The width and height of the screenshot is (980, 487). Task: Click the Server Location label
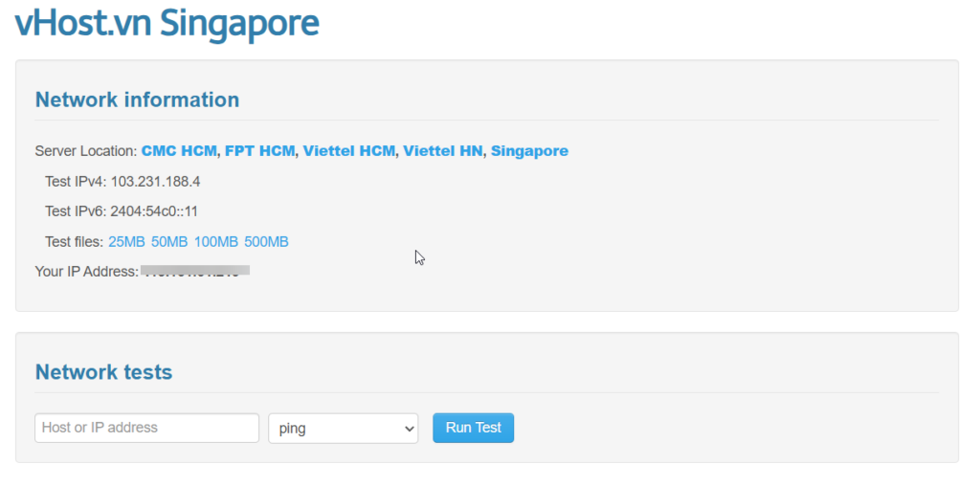click(86, 151)
